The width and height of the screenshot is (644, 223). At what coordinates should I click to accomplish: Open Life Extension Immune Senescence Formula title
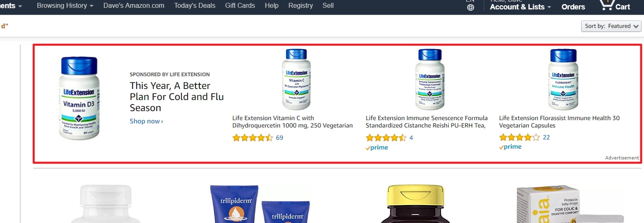point(426,122)
